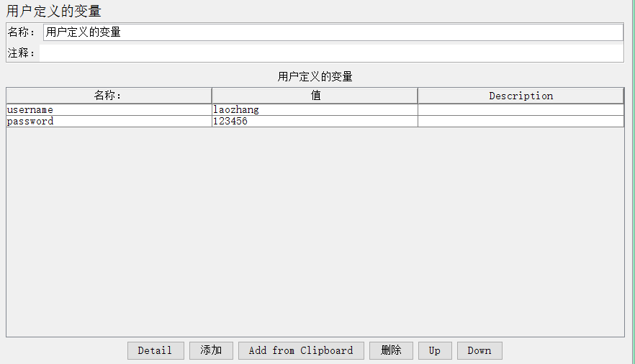
Task: Click the 添加 button
Action: pyautogui.click(x=211, y=350)
